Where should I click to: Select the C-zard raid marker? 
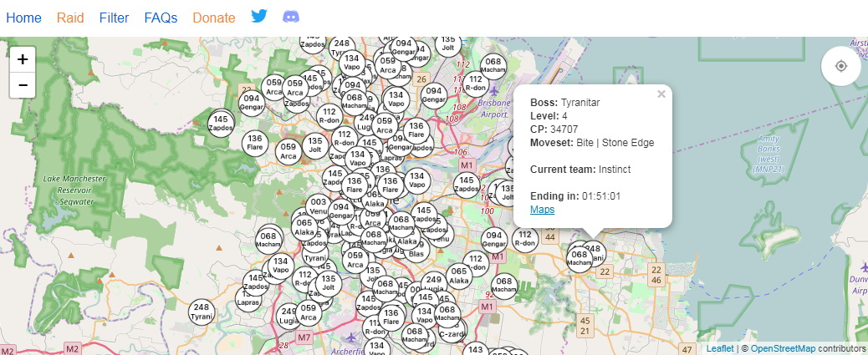451,330
